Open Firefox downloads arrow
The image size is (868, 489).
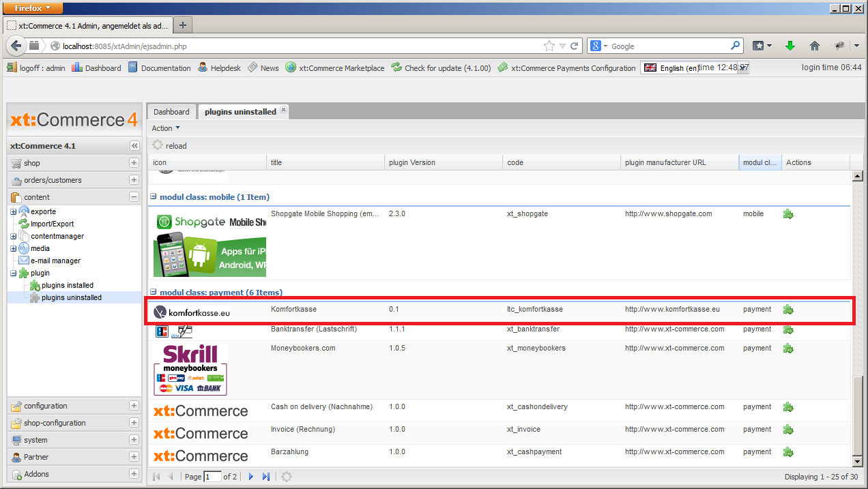click(790, 46)
